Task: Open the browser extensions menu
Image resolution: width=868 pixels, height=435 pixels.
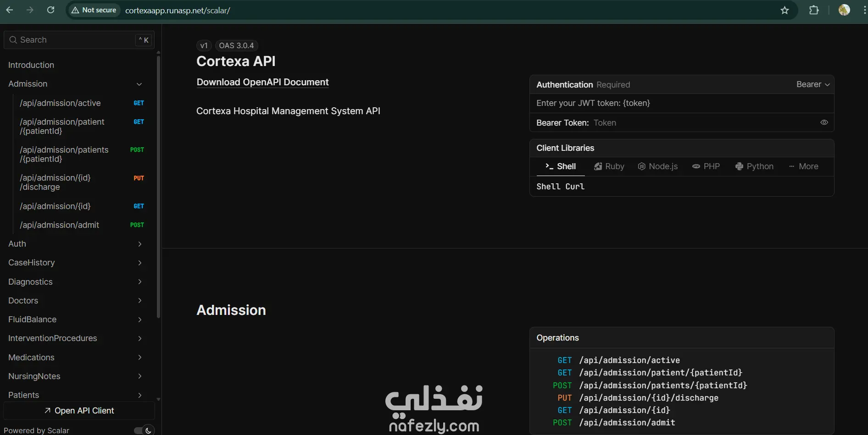Action: tap(814, 10)
